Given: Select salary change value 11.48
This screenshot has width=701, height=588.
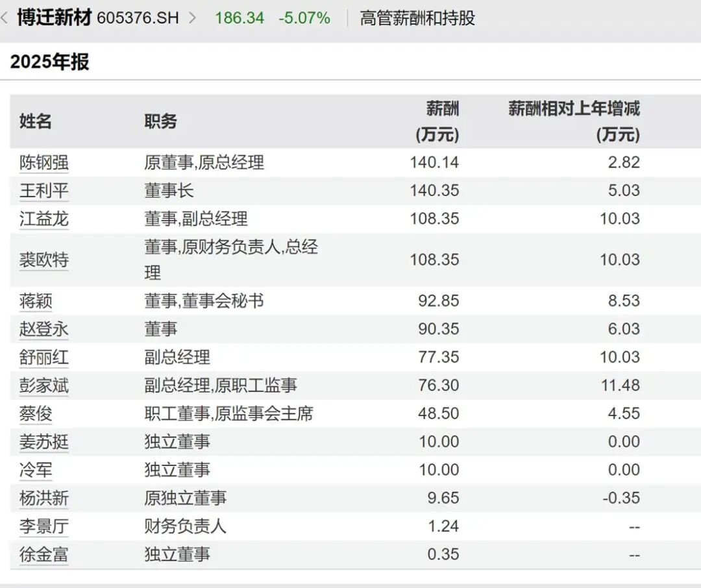Looking at the screenshot, I should pyautogui.click(x=620, y=385).
